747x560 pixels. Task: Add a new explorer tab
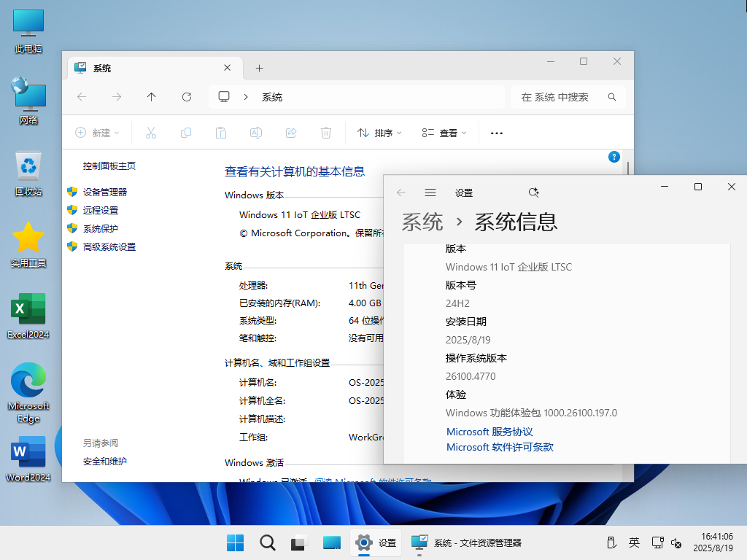259,68
